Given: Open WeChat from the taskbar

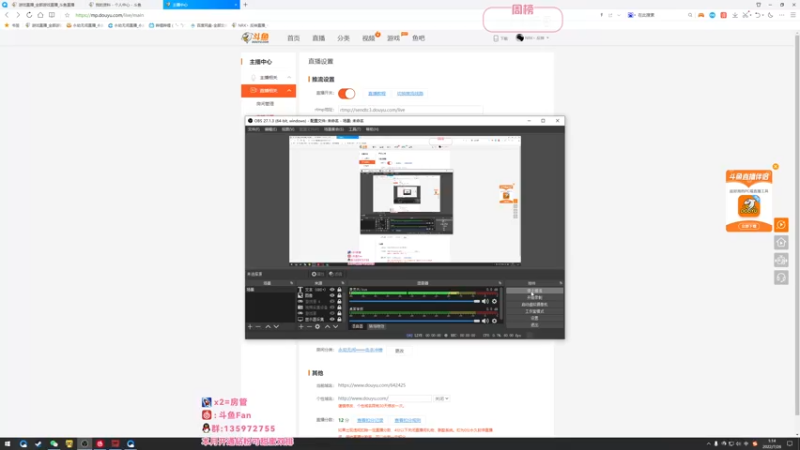Looking at the screenshot, I should (x=54, y=444).
